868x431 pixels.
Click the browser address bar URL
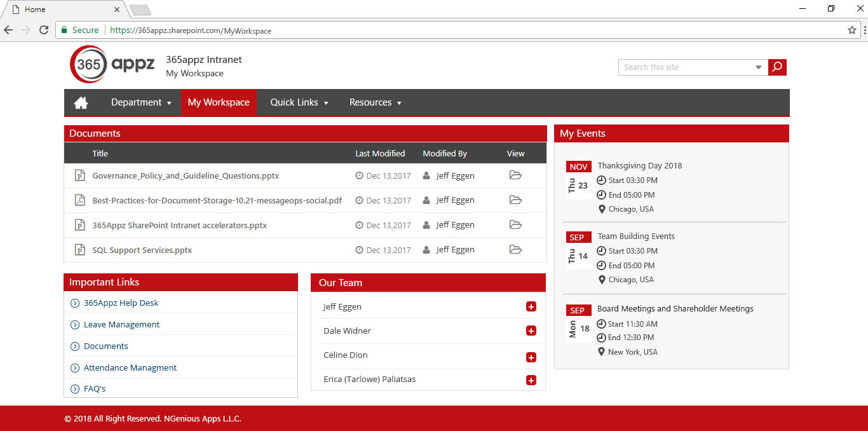point(191,31)
